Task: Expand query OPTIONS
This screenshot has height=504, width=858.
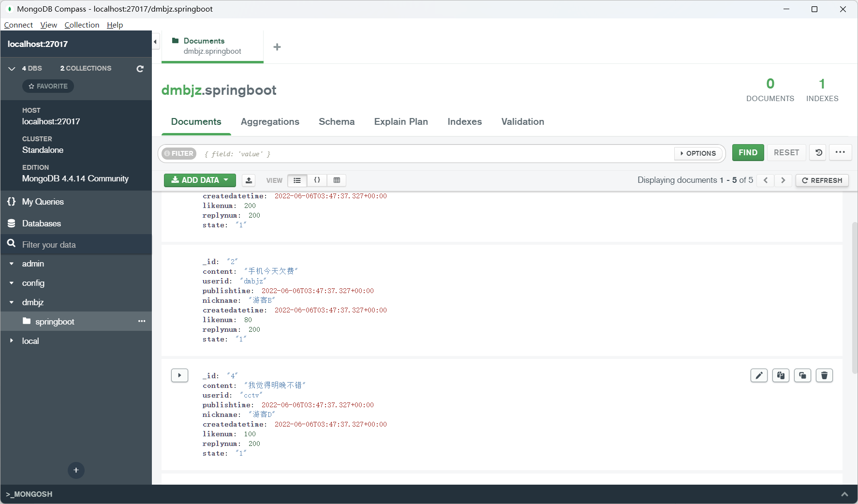Action: coord(698,153)
